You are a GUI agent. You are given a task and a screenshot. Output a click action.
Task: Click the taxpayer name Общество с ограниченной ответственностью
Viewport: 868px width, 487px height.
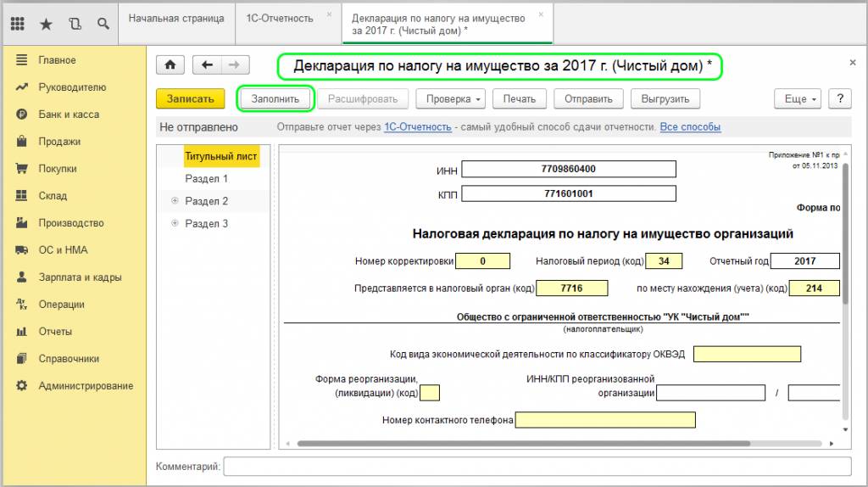pos(603,317)
